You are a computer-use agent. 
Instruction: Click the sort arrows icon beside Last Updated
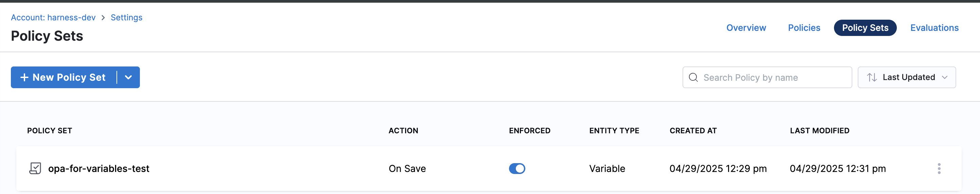(x=872, y=77)
